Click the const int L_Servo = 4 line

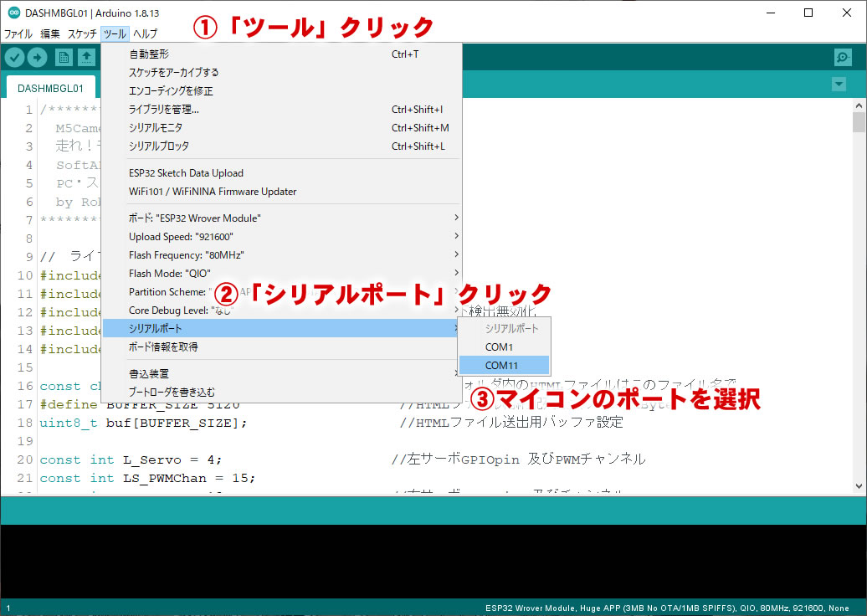click(131, 459)
